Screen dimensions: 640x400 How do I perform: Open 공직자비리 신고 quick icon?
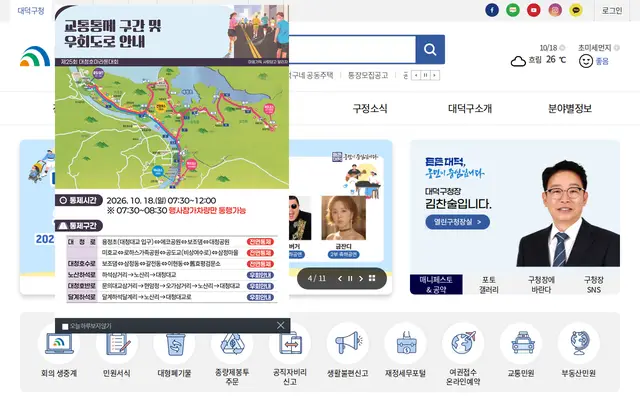point(290,344)
